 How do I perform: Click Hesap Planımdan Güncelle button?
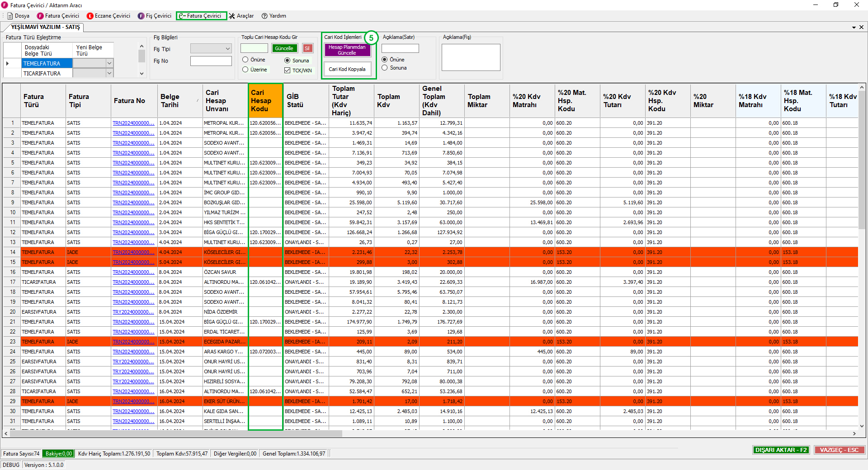(x=347, y=50)
